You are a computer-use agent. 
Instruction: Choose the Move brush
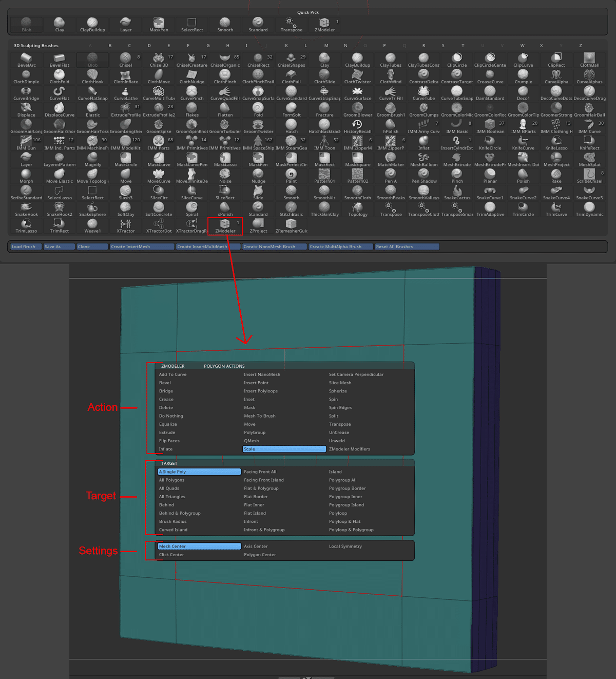point(125,175)
